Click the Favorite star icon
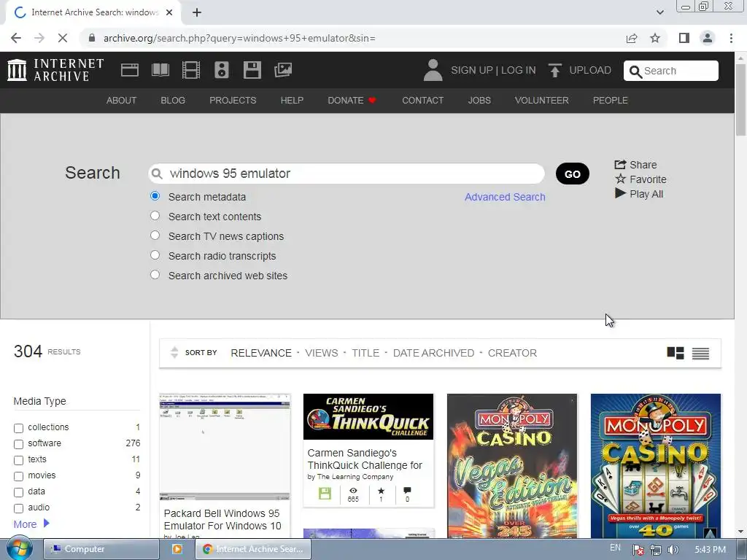This screenshot has width=747, height=560. coord(620,179)
